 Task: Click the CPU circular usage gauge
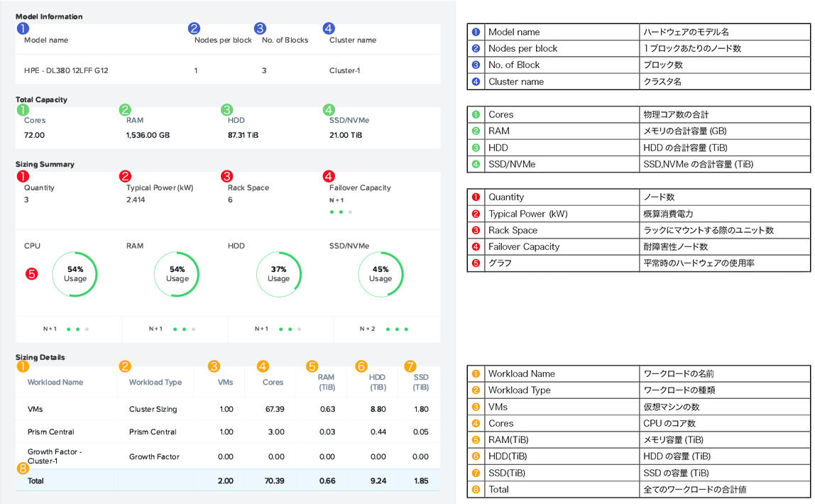coord(75,274)
